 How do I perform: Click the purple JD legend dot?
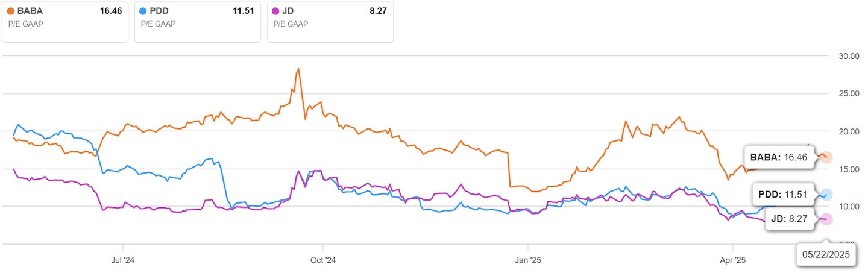click(275, 11)
